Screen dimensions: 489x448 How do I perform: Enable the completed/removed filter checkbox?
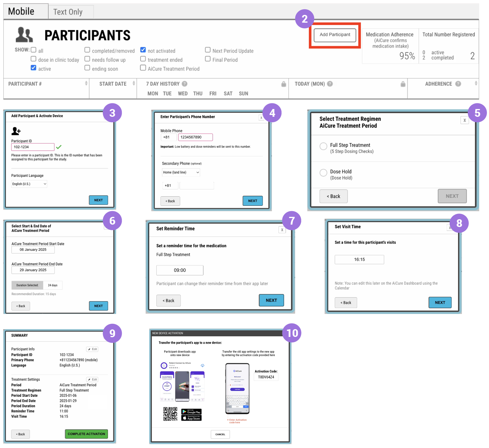pos(87,50)
